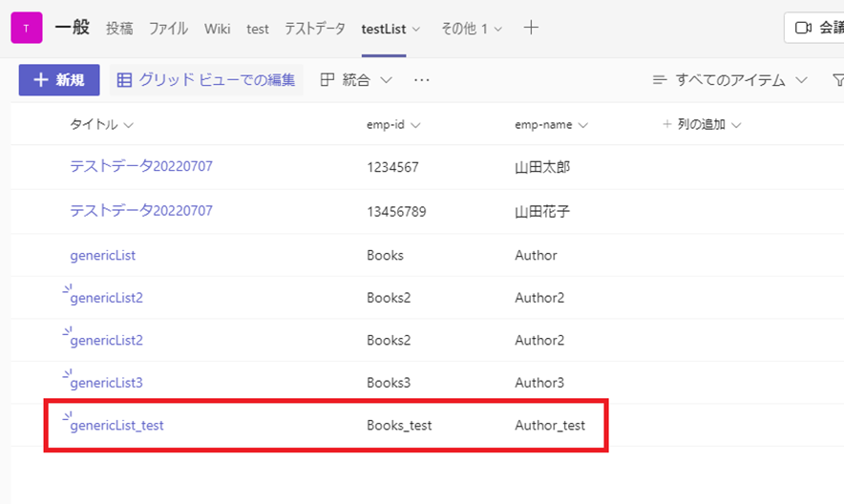The height and width of the screenshot is (504, 844).
Task: Open the すべてのアイテム view selector
Action: [x=730, y=80]
